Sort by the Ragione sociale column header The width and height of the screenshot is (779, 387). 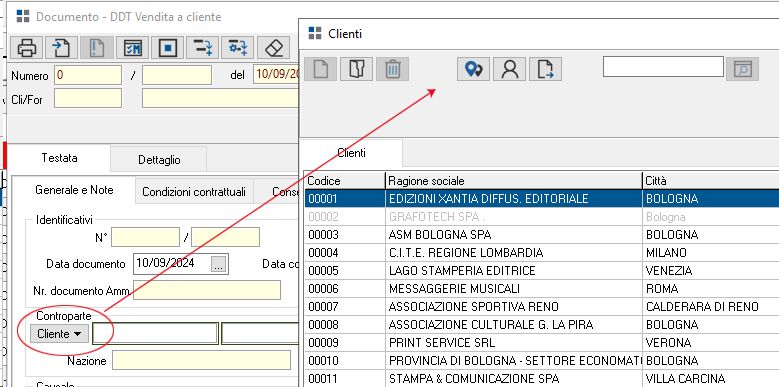click(x=514, y=180)
